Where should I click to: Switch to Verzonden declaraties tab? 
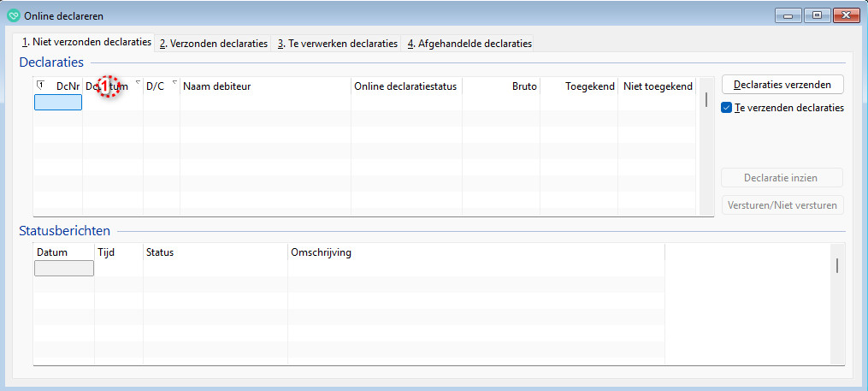[214, 44]
